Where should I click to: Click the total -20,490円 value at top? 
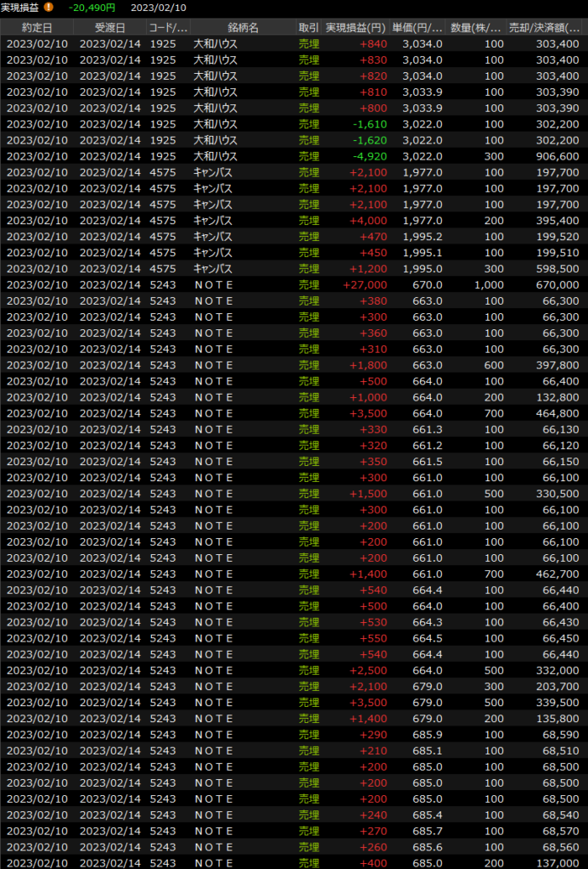coord(92,8)
